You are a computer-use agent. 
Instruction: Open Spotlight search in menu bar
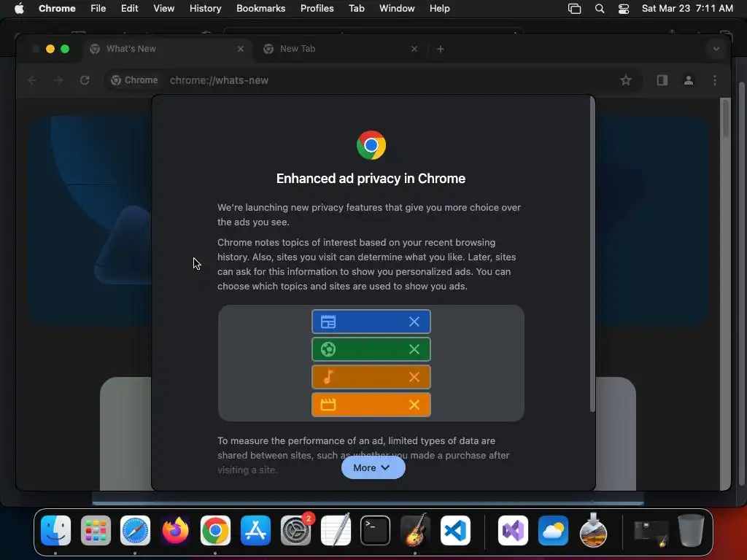[x=600, y=9]
